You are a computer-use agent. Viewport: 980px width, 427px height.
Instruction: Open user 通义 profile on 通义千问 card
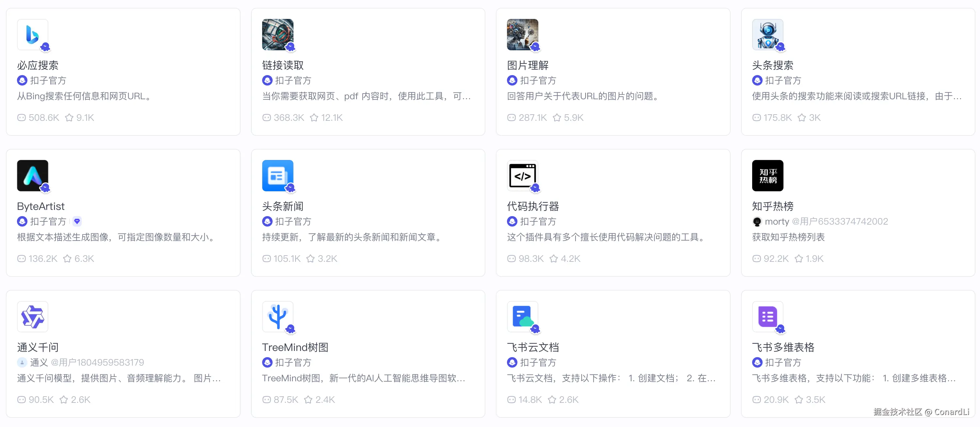[38, 362]
